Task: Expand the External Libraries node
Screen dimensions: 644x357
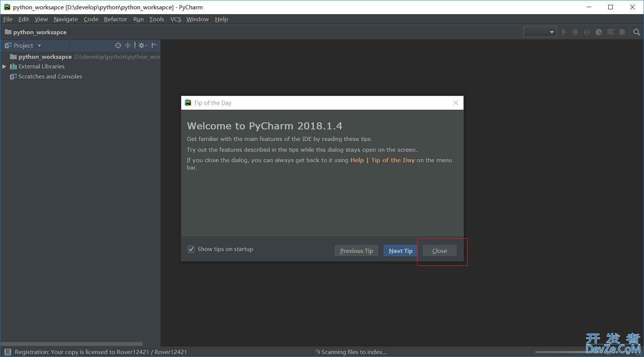Action: [4, 67]
